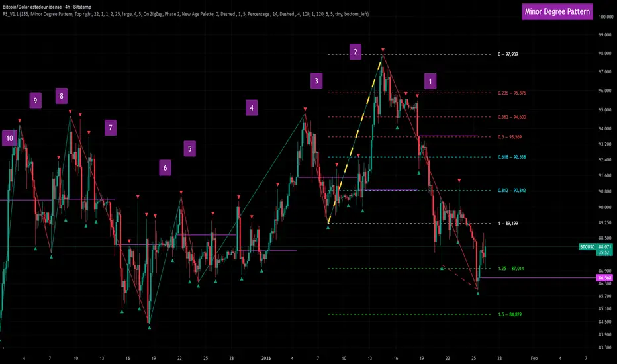Select wave label 1 on the chart
This screenshot has width=617, height=364.
[430, 81]
